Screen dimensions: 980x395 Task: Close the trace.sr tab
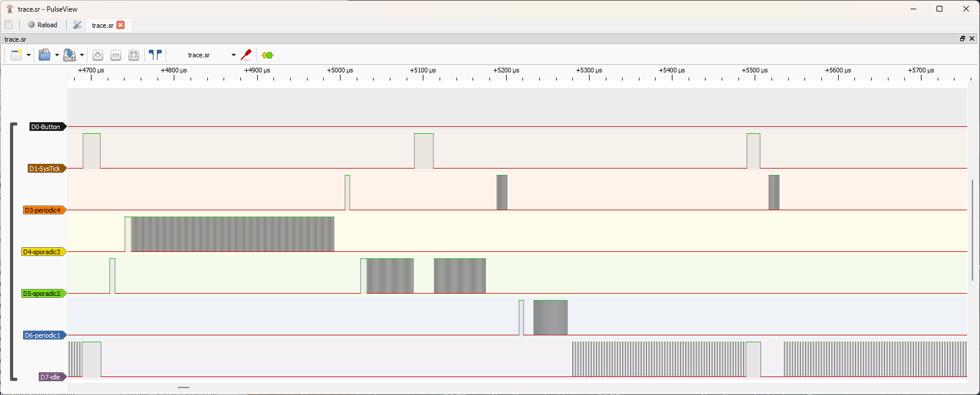[120, 25]
